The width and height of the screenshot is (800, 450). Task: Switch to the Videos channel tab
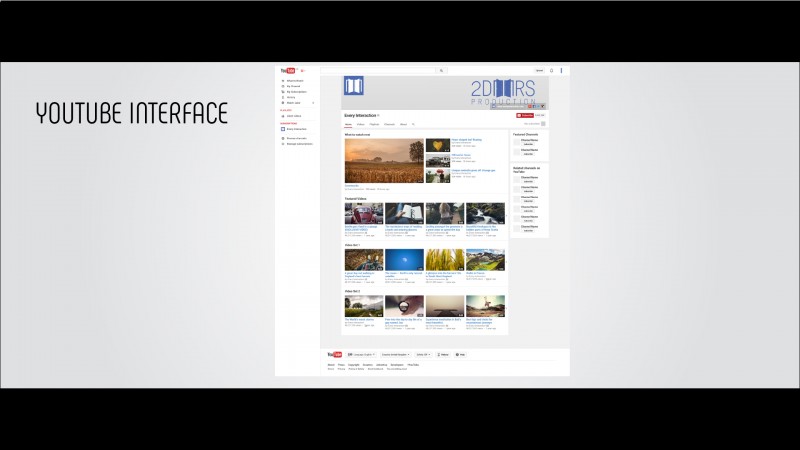361,124
